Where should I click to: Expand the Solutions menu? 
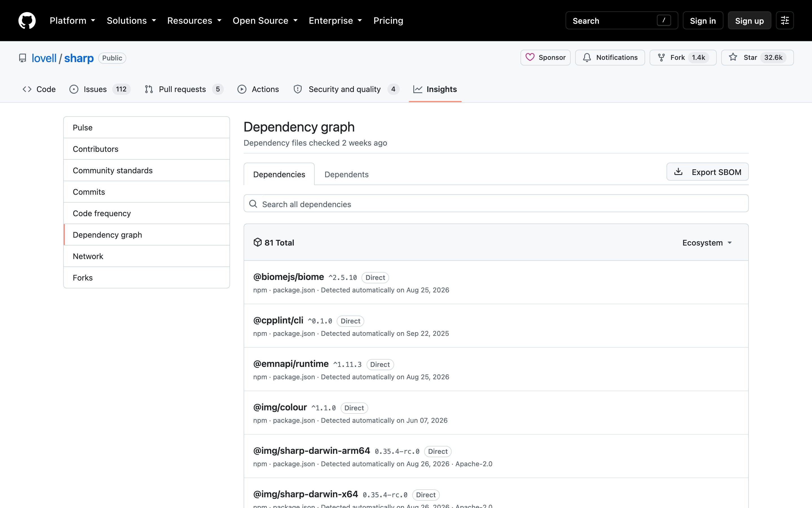coord(131,21)
